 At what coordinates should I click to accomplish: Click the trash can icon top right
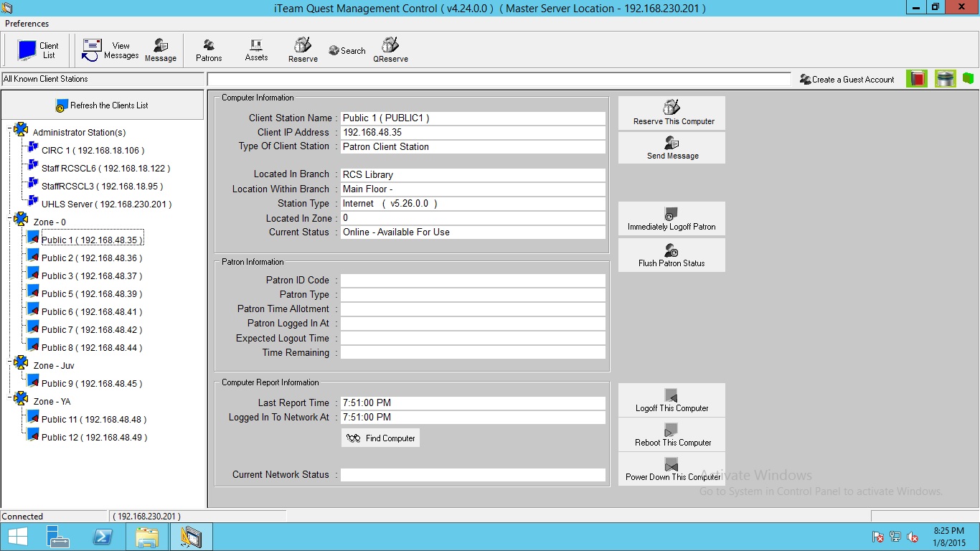946,79
